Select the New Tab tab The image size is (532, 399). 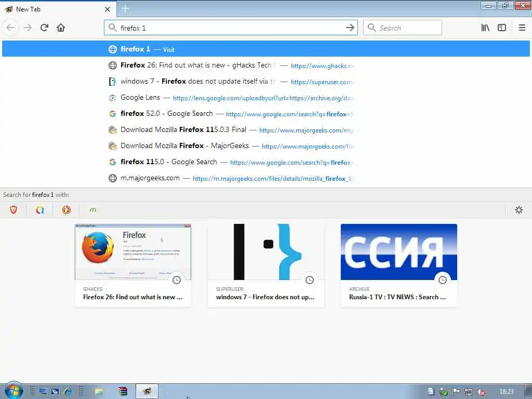(x=58, y=9)
